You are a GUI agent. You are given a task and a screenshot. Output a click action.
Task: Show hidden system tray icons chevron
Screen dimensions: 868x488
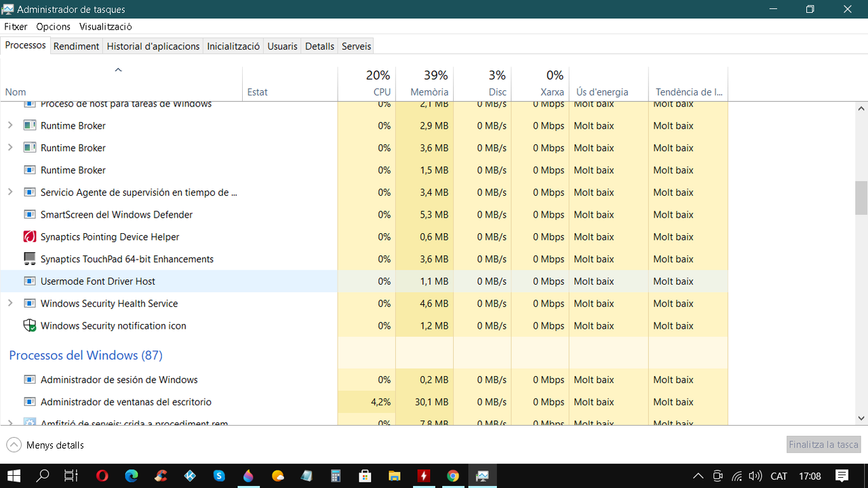click(x=697, y=476)
